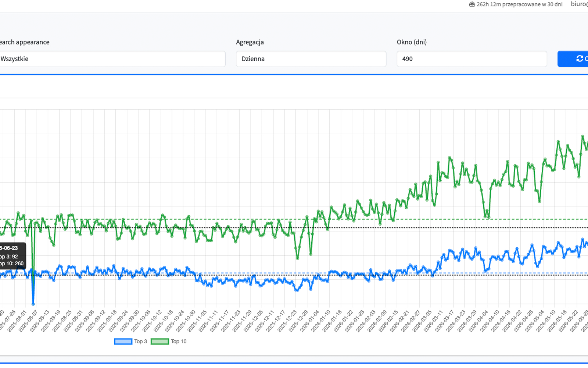
Task: Click the x-axis label 2025-10-30
Action: 186,321
